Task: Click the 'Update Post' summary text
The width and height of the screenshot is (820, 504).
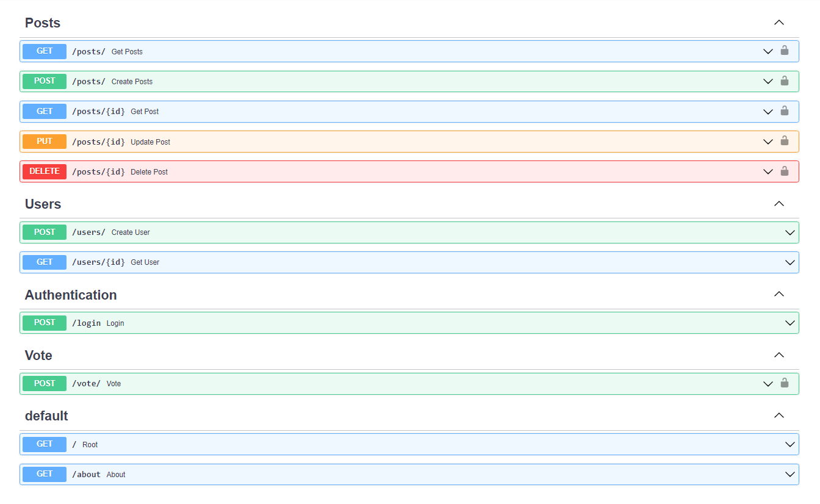Action: (x=150, y=142)
